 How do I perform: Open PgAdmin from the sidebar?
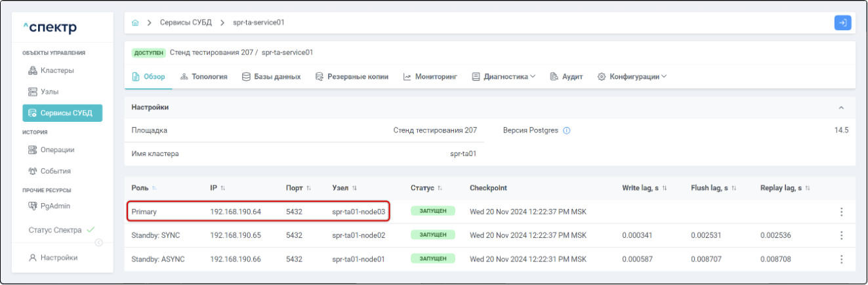(55, 206)
